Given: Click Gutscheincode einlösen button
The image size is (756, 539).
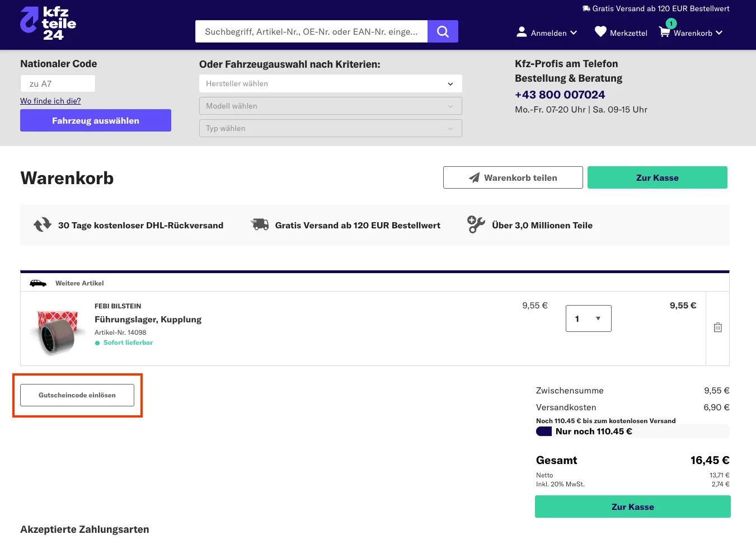Looking at the screenshot, I should 77,395.
